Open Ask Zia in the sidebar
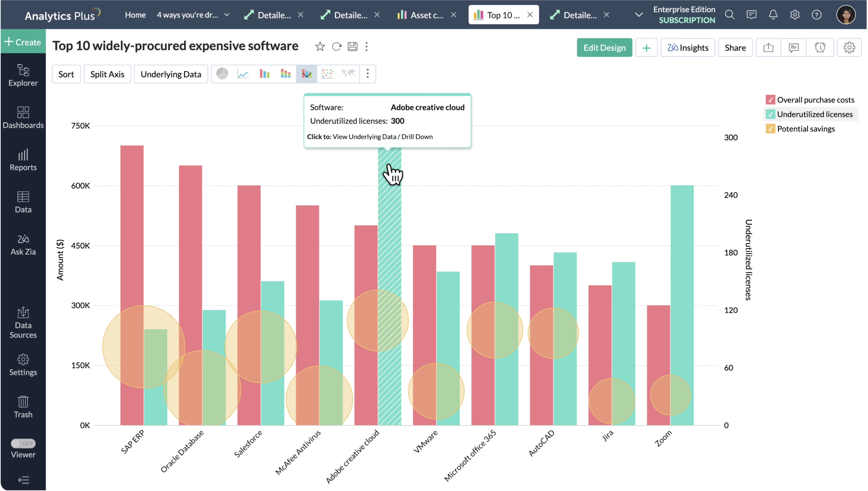This screenshot has width=868, height=491. (x=23, y=244)
